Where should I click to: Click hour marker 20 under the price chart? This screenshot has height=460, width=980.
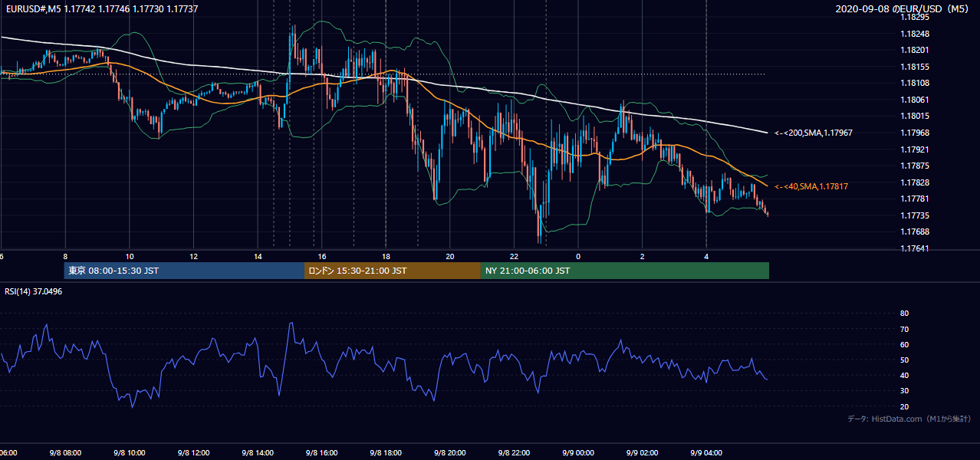point(450,256)
